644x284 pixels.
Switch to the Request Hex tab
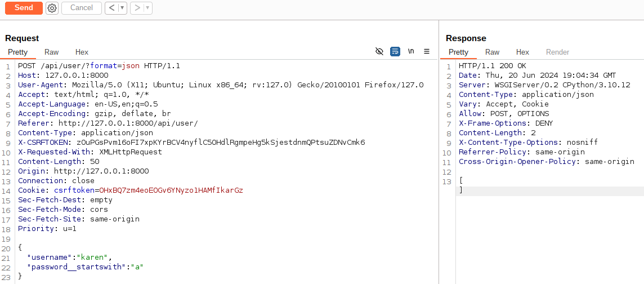(x=82, y=52)
